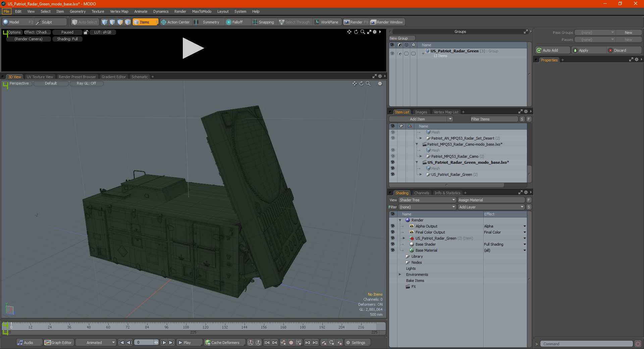Click the Auto Add button
The image size is (644, 349).
coord(553,50)
